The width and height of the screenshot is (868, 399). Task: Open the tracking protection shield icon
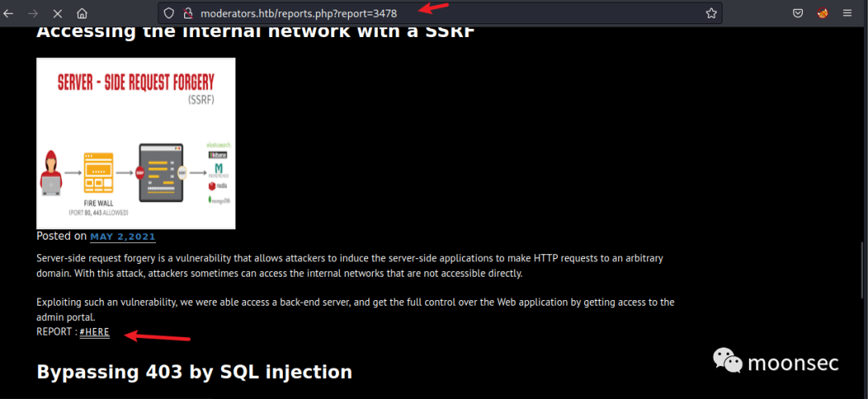170,14
